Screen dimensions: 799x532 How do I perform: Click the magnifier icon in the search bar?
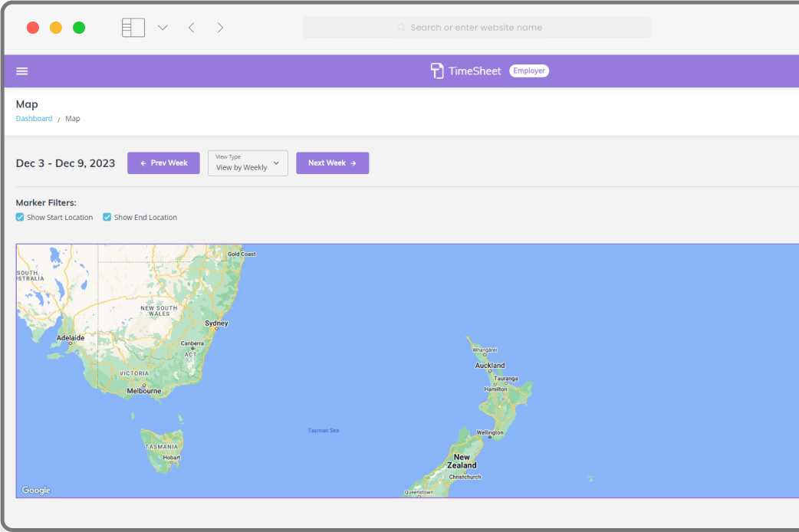(x=401, y=27)
